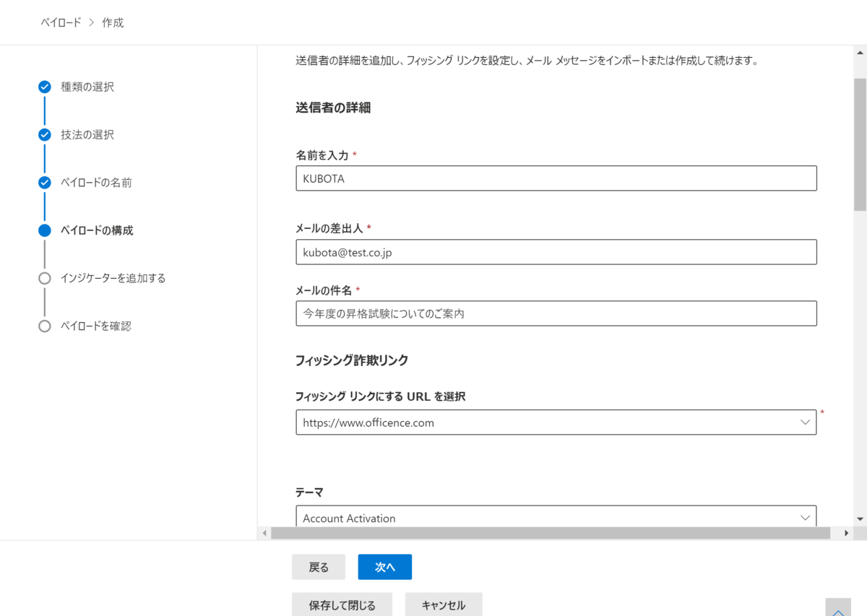This screenshot has height=616, width=867.
Task: Select the filled circle for ペイロードの構成 step
Action: tap(44, 230)
